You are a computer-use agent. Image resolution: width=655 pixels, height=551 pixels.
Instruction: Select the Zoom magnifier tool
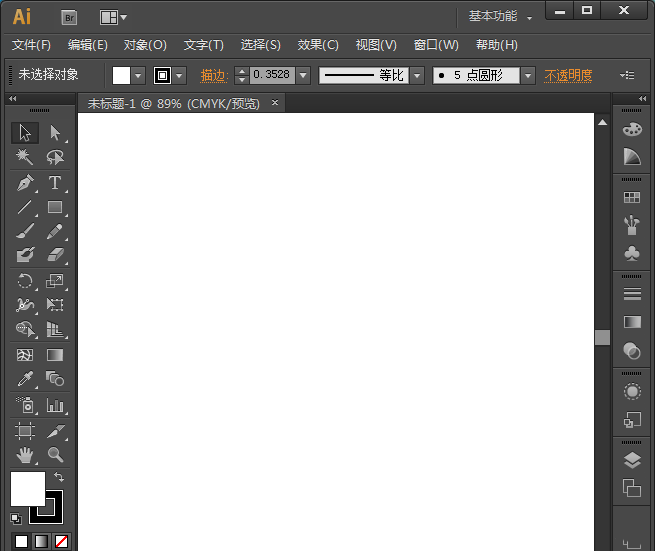(55, 455)
